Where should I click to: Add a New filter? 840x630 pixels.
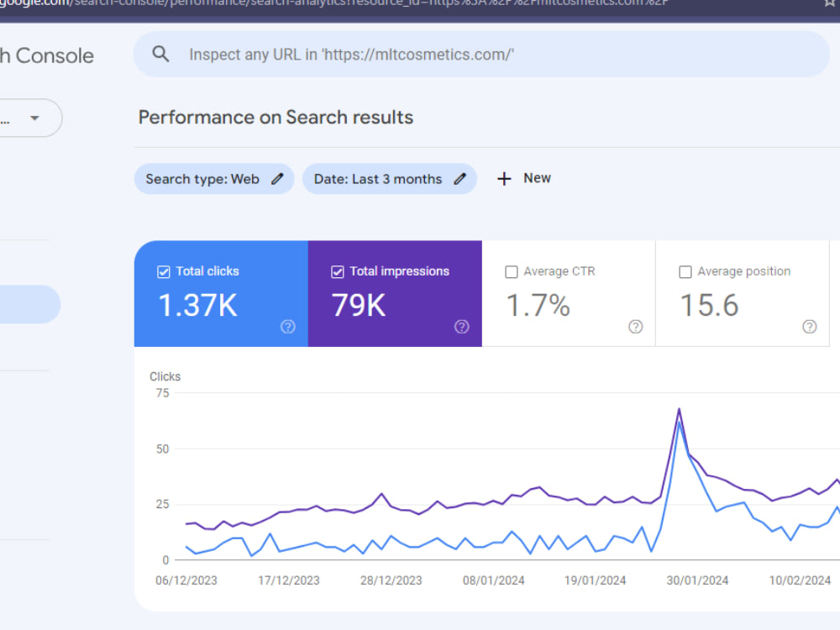coord(524,178)
